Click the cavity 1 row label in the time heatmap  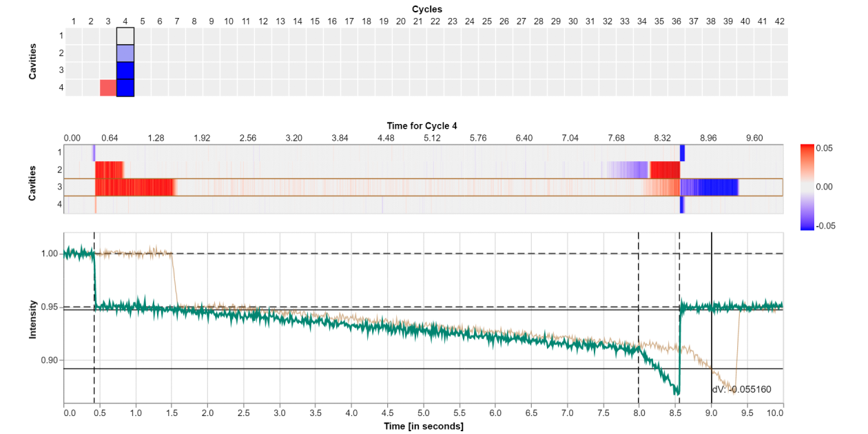(x=60, y=152)
